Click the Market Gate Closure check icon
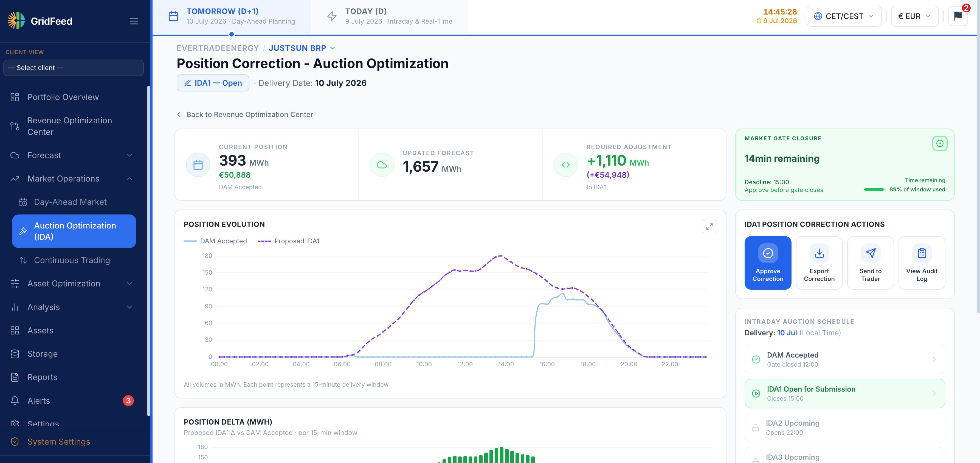The height and width of the screenshot is (463, 980). [x=940, y=144]
